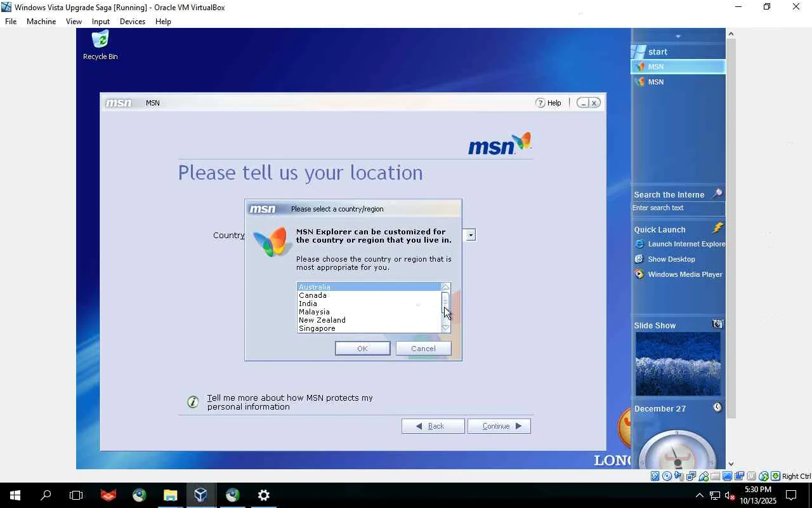This screenshot has height=508, width=812.
Task: Open the Windows Start menu on the taskbar
Action: click(15, 495)
